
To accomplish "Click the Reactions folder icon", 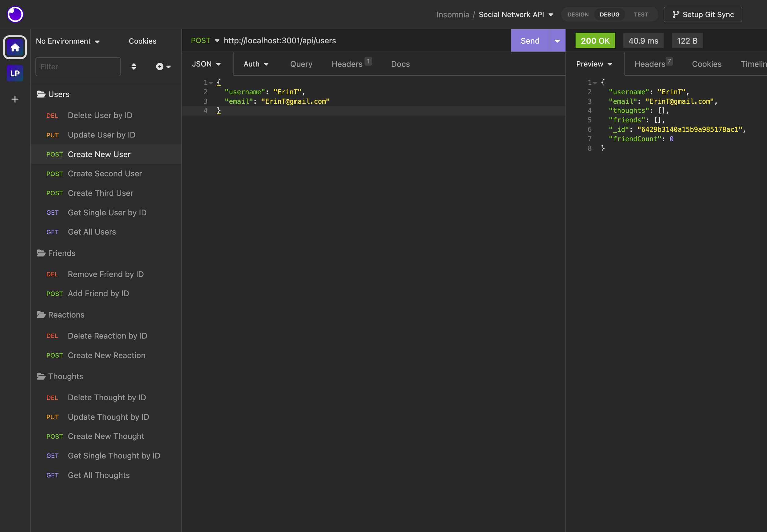I will click(x=41, y=314).
